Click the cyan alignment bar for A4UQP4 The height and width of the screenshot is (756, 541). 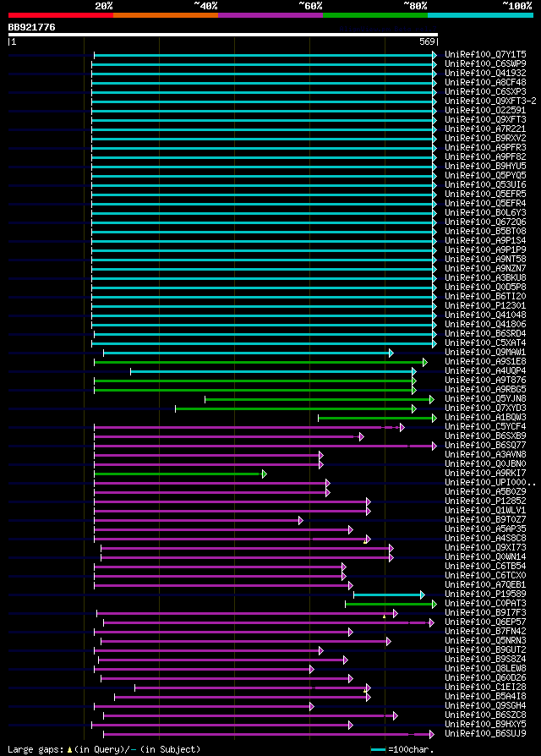(x=273, y=372)
